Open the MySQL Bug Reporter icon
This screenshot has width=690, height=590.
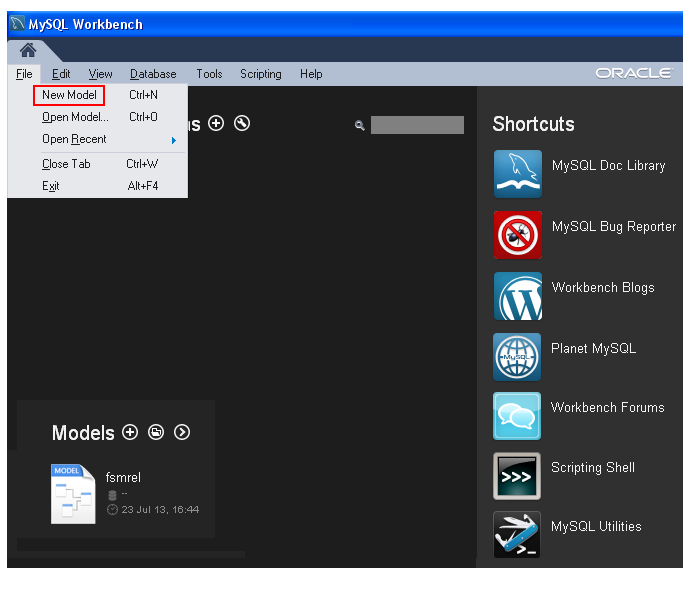pos(517,235)
